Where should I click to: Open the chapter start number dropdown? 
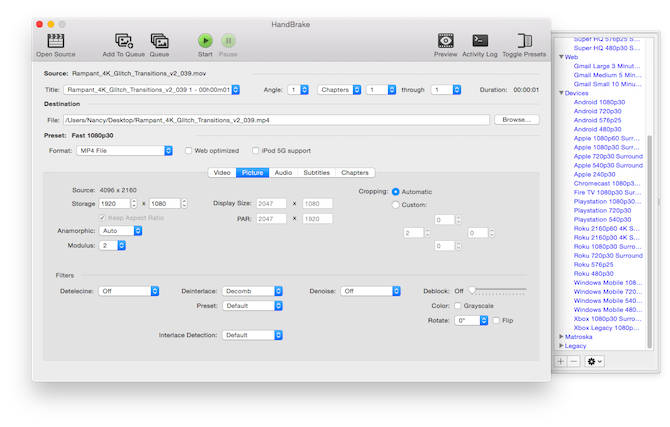pos(381,90)
